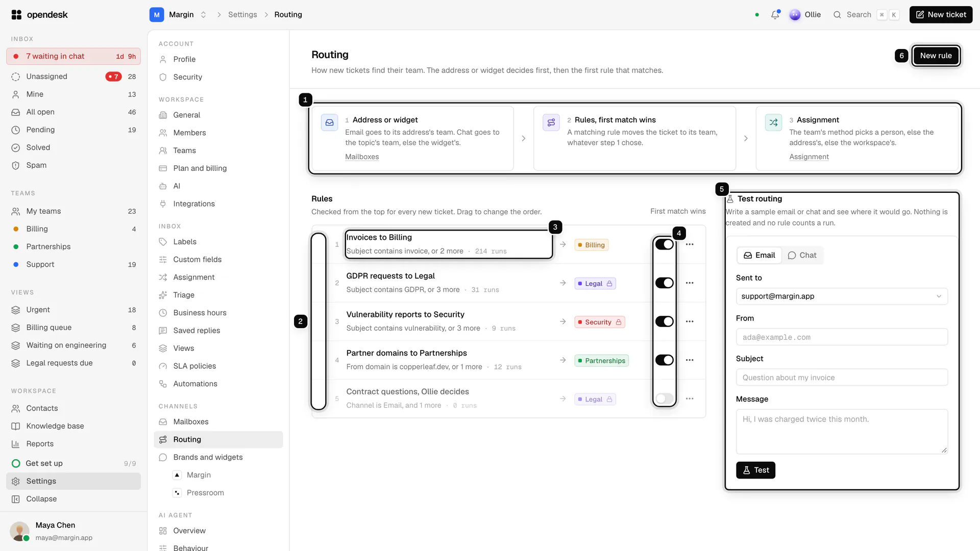Run the Test button
Image resolution: width=980 pixels, height=551 pixels.
(x=755, y=470)
